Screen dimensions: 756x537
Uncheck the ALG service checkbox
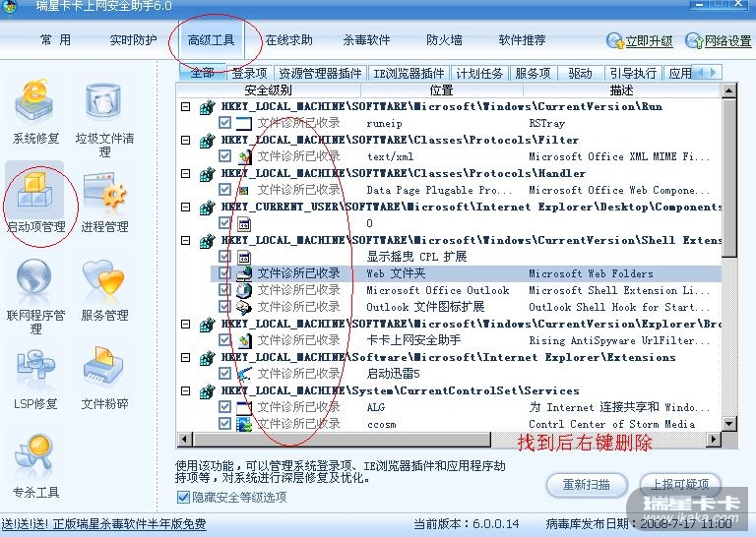(x=224, y=407)
